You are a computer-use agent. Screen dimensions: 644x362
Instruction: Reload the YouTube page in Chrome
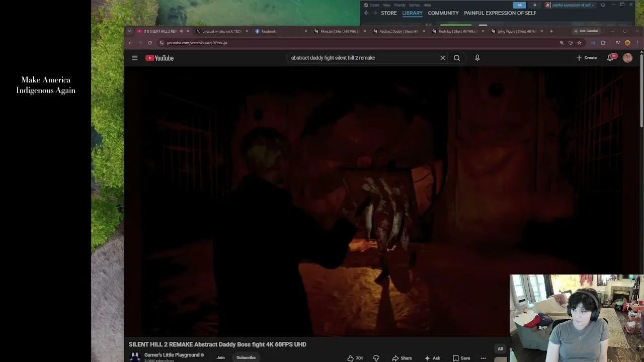tap(150, 43)
